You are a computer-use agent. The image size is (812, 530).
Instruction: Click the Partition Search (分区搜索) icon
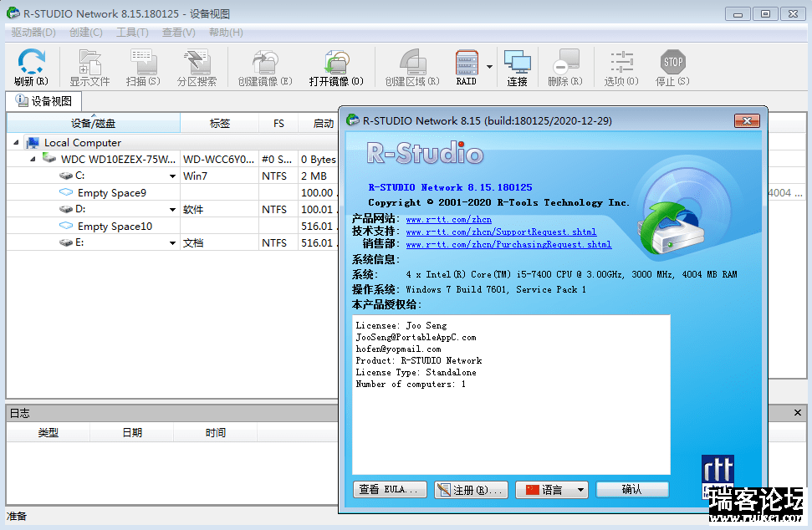tap(197, 62)
